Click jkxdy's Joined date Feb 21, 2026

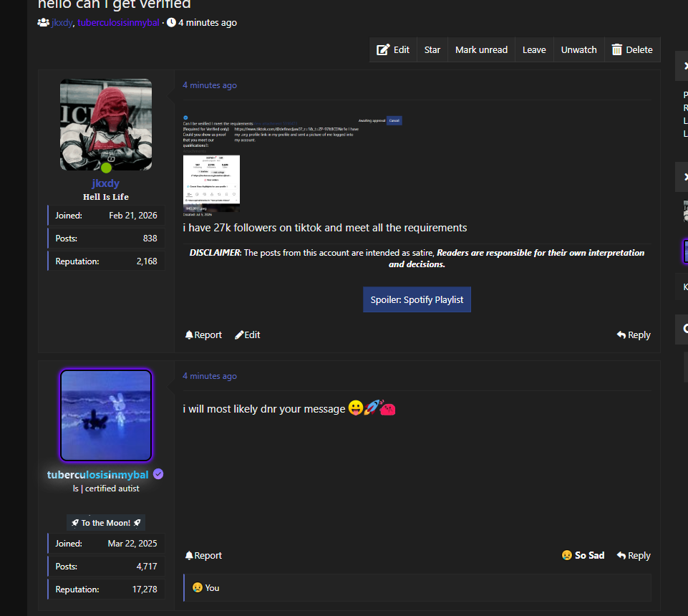click(x=133, y=216)
